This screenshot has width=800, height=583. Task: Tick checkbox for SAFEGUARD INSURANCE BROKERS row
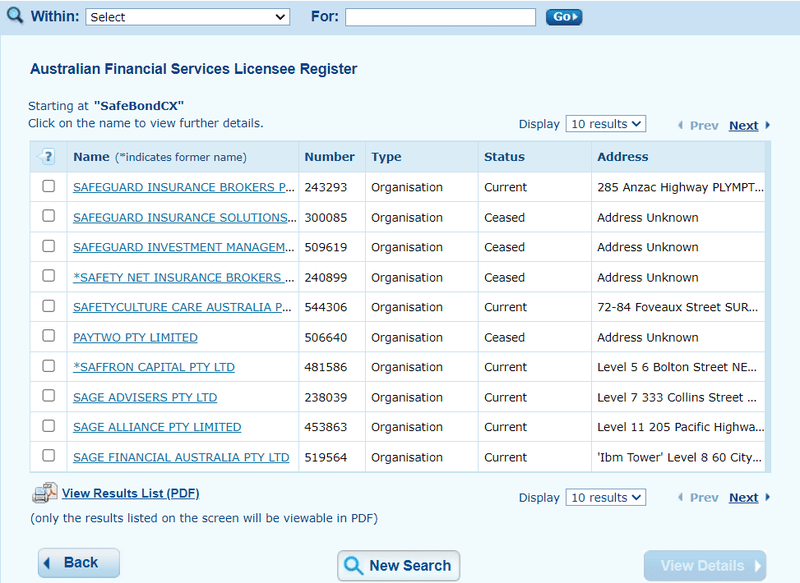pyautogui.click(x=48, y=186)
